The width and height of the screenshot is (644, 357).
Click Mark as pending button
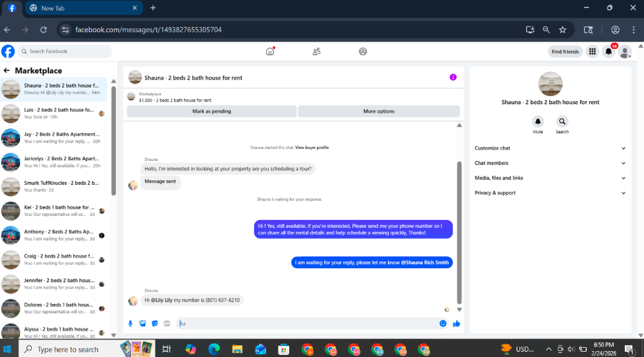tap(212, 111)
